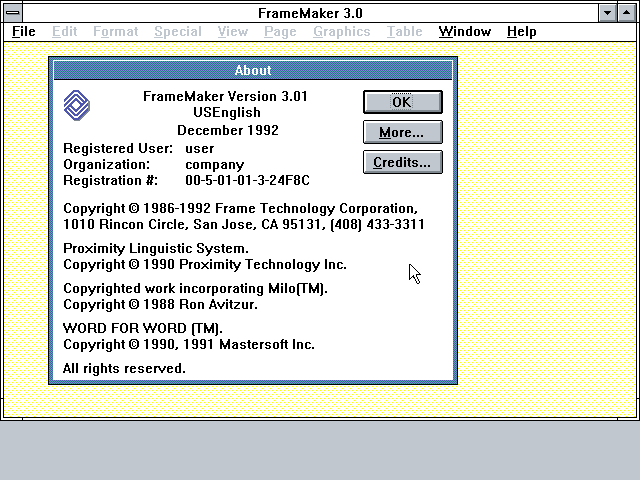Click the 'Proximity Linguistic System.' text
The width and height of the screenshot is (640, 480).
click(156, 249)
